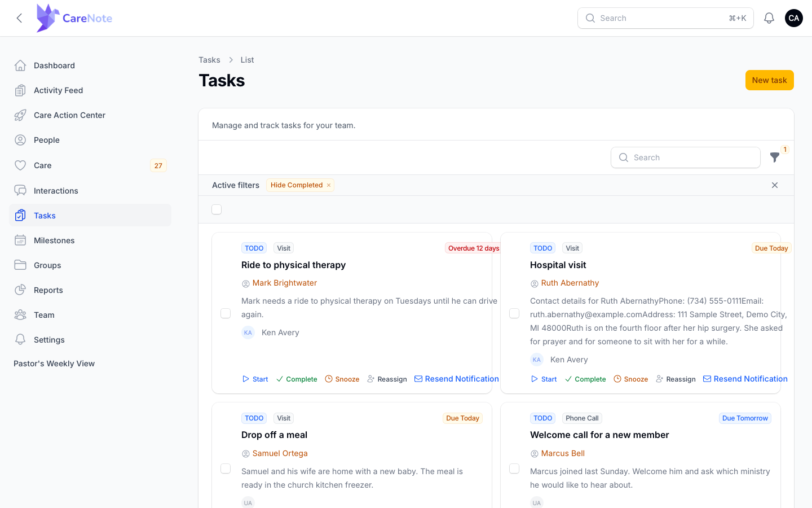Open Mark Brightwater's profile link
This screenshot has height=508, width=812.
285,283
